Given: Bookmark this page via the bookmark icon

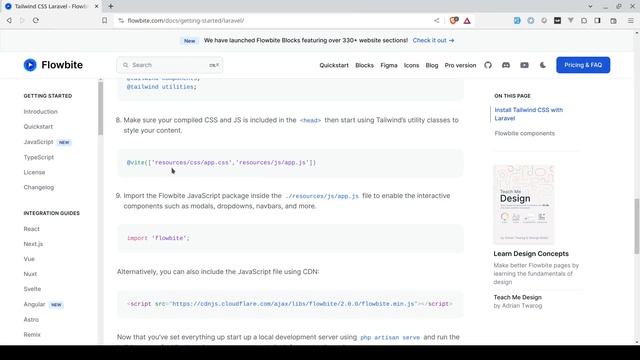Looking at the screenshot, I should (104, 20).
